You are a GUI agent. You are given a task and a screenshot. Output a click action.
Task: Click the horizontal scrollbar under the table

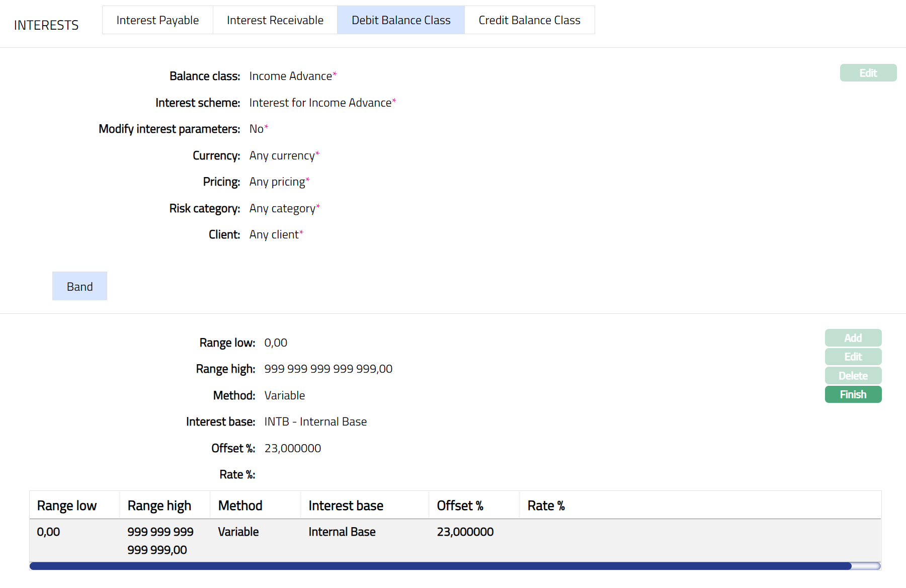point(440,566)
